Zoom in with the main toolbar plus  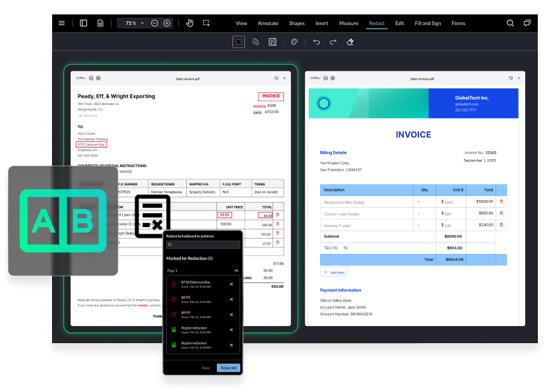[167, 23]
